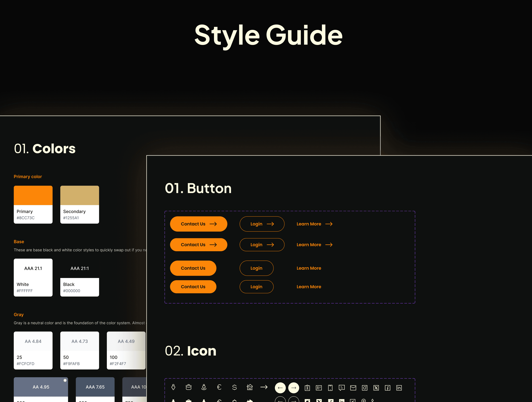Select the orange Primary color swatch

point(33,196)
